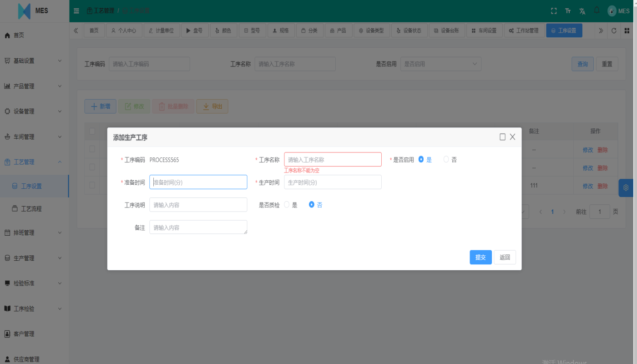Screen dimensions: 637x364
Task: Click 重置 reset button
Action: click(607, 64)
